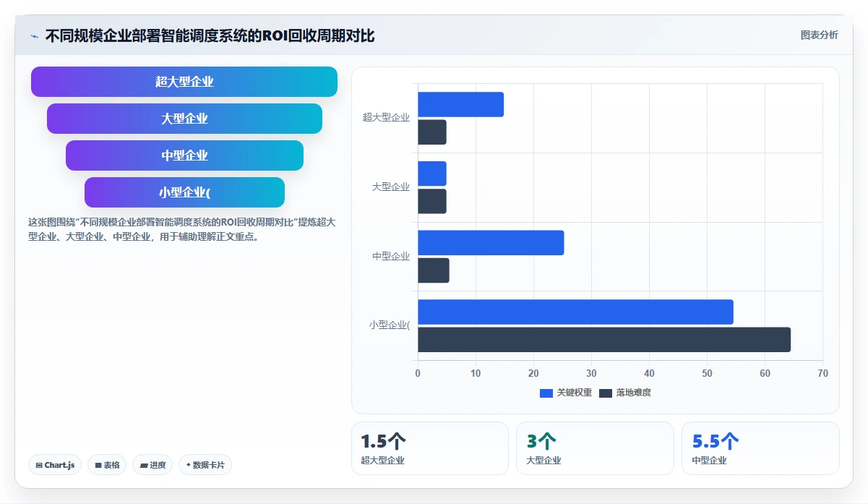This screenshot has height=504, width=868.
Task: Open the 1.5个 超大型企业 data card
Action: pyautogui.click(x=430, y=448)
